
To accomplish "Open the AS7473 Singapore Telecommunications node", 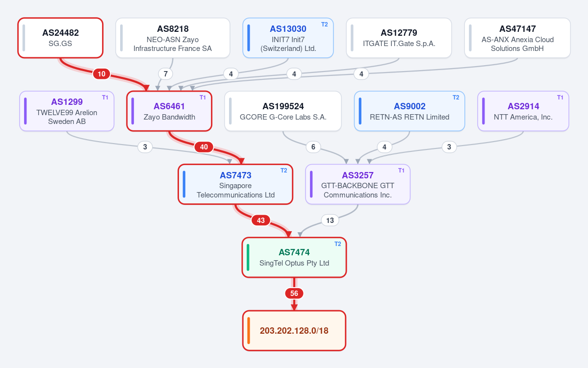I will (235, 184).
